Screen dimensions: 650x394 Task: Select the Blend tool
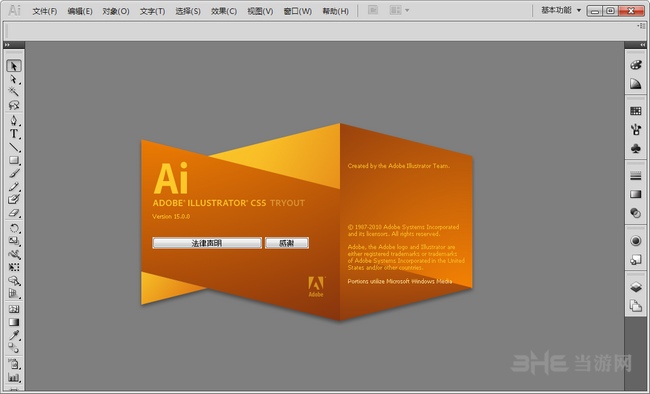pos(14,348)
